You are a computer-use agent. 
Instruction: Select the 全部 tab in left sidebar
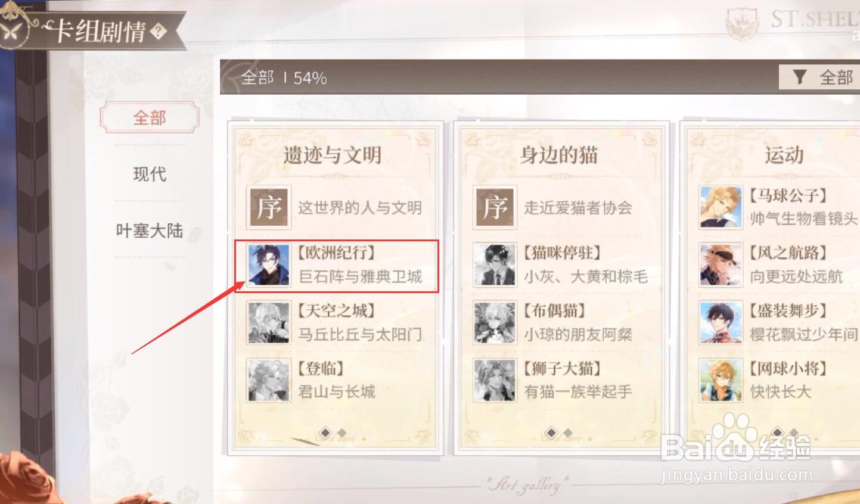(x=149, y=117)
